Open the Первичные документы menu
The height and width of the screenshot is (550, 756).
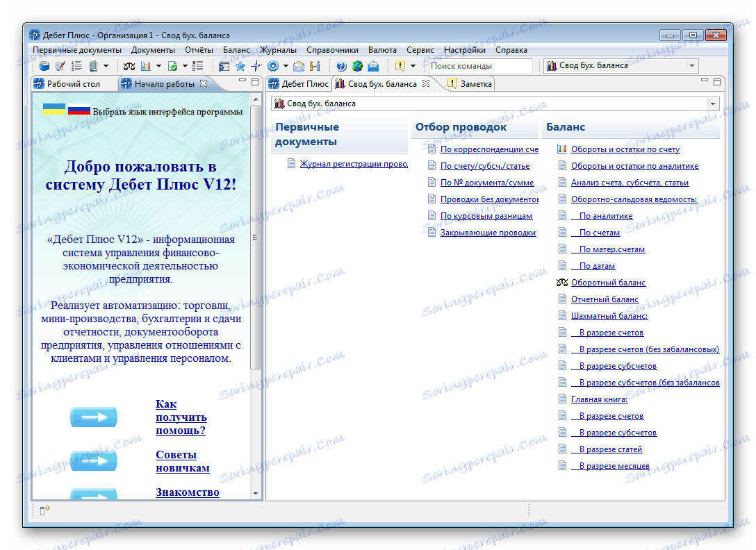point(77,50)
